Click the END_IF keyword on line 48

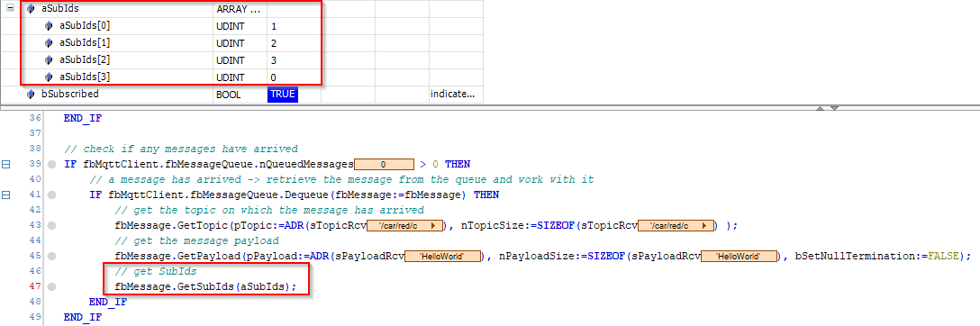tap(108, 303)
